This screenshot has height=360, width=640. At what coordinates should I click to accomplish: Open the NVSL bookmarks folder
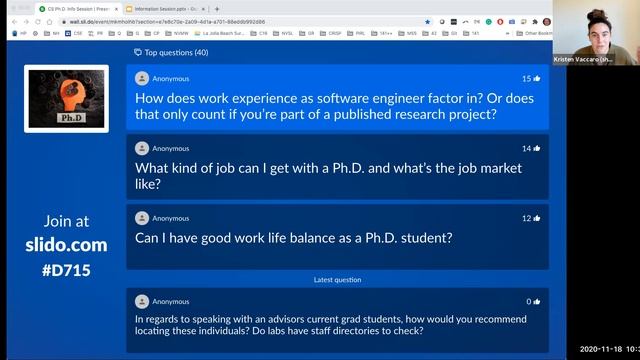(x=283, y=33)
